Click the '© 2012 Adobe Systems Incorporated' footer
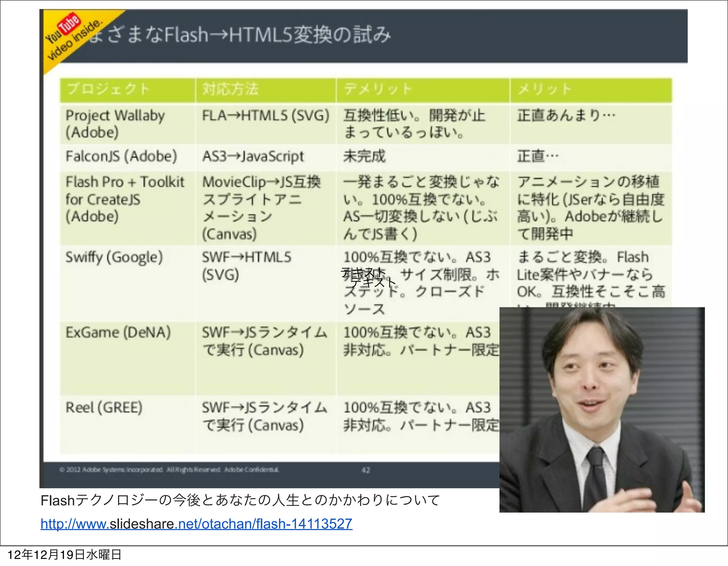This screenshot has height=566, width=728. (169, 470)
